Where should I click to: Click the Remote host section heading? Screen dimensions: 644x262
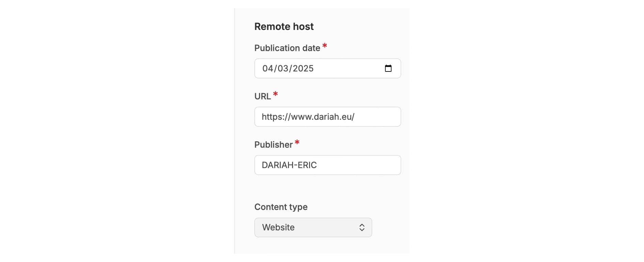point(284,27)
